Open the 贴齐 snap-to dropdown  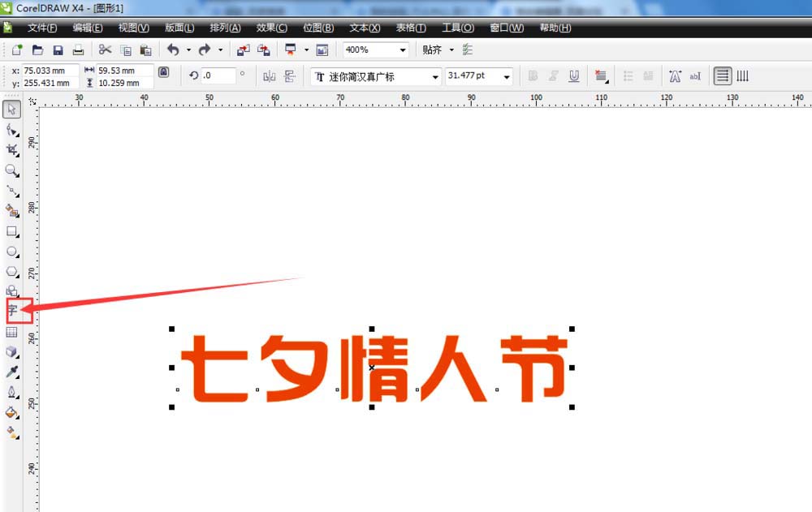pos(451,50)
